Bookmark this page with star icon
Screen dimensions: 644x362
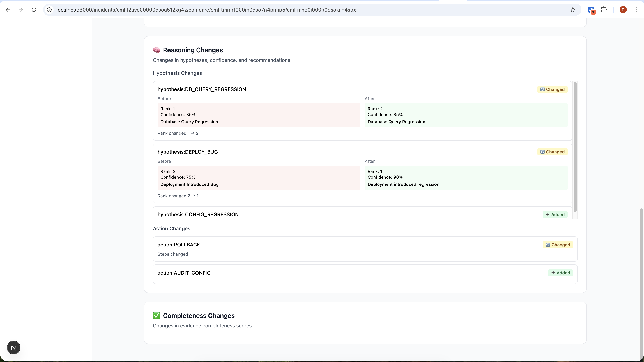[x=573, y=10]
